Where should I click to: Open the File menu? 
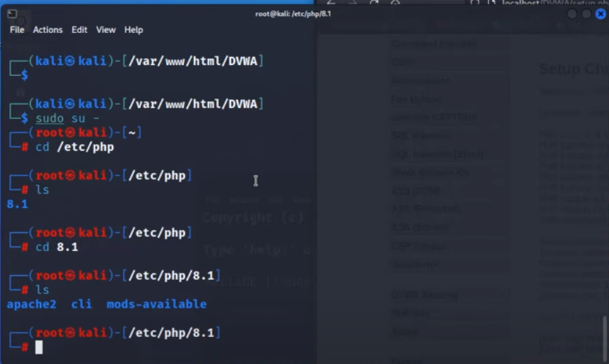(x=17, y=30)
